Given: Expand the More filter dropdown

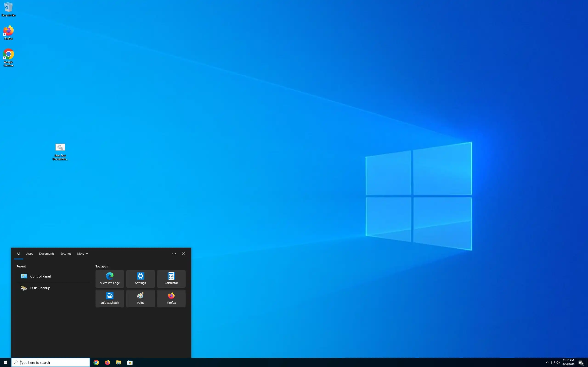Looking at the screenshot, I should pos(82,253).
